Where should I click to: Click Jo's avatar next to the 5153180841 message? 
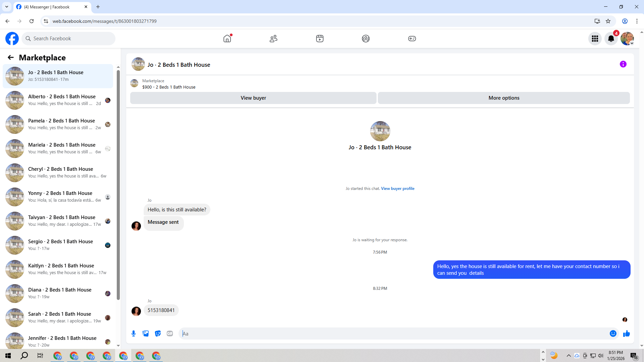pos(136,311)
